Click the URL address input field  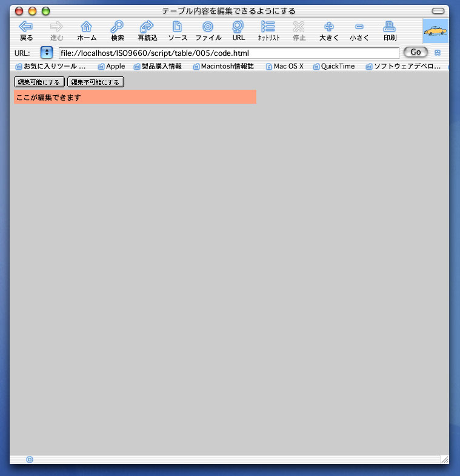pyautogui.click(x=228, y=53)
